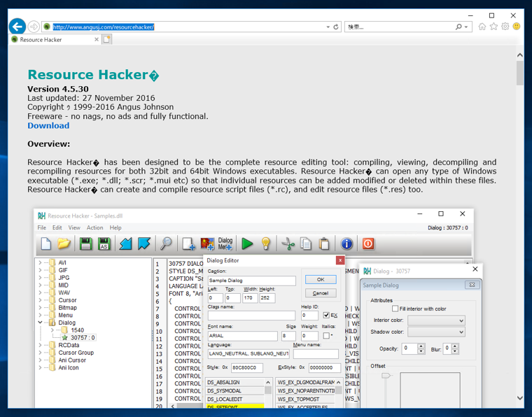Open the File menu in Resource Hacker
Viewport: 532px width, 417px height.
pyautogui.click(x=42, y=227)
